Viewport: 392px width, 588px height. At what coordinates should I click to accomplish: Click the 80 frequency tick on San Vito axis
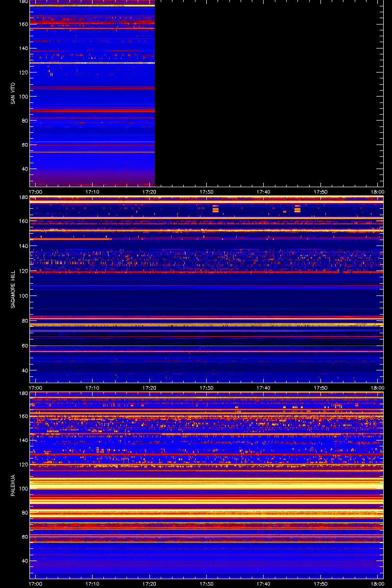pyautogui.click(x=24, y=121)
